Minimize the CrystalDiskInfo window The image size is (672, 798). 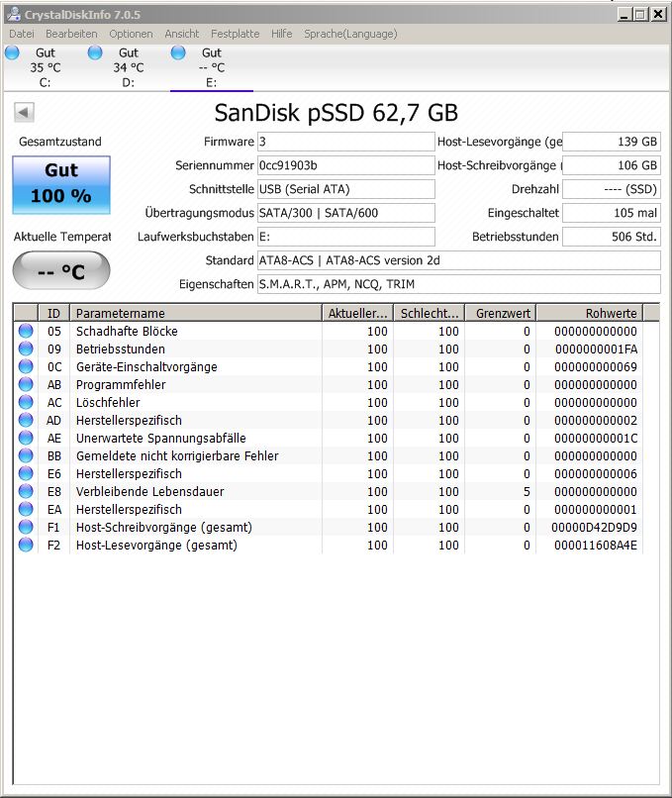624,14
